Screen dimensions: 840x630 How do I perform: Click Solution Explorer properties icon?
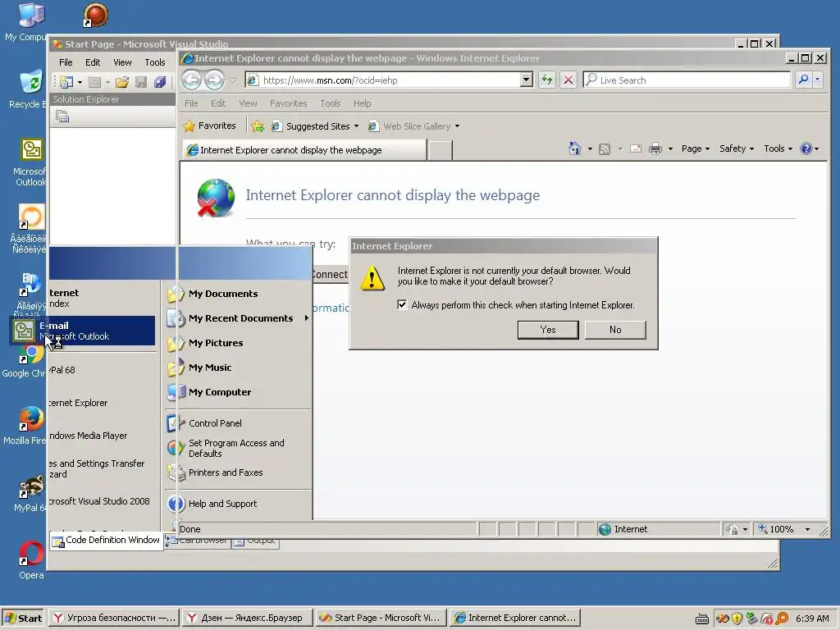(62, 116)
